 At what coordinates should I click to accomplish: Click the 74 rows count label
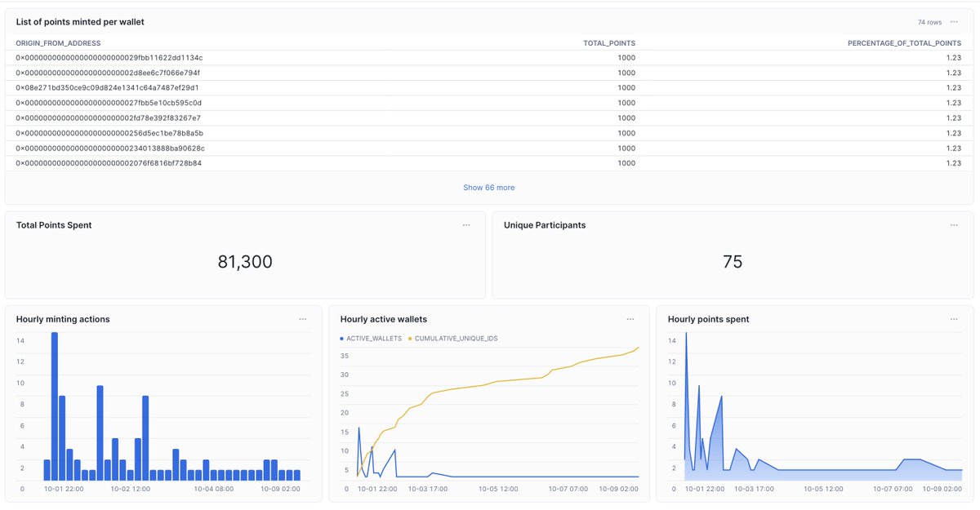(x=929, y=22)
